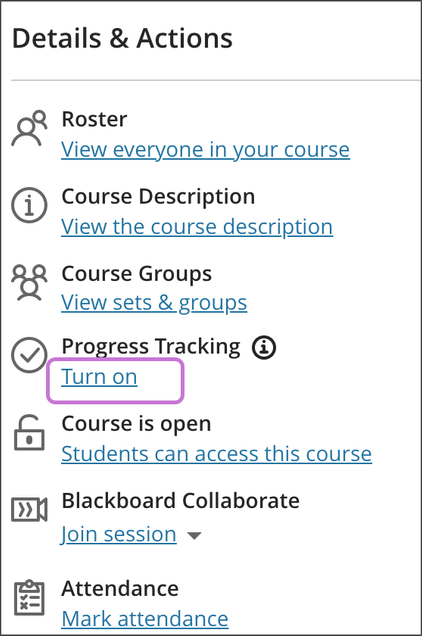Viewport: 422px width, 636px height.
Task: Open the Progress Tracking information tooltip icon
Action: click(x=264, y=347)
